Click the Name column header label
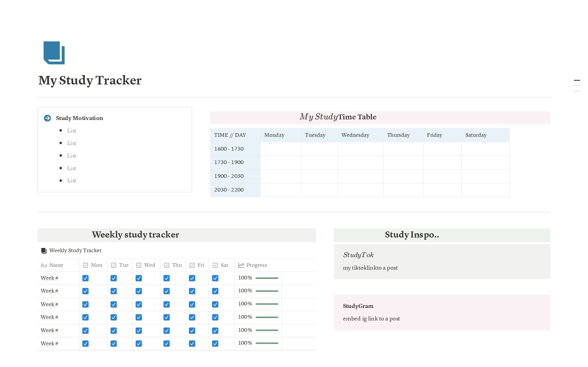 [56, 265]
